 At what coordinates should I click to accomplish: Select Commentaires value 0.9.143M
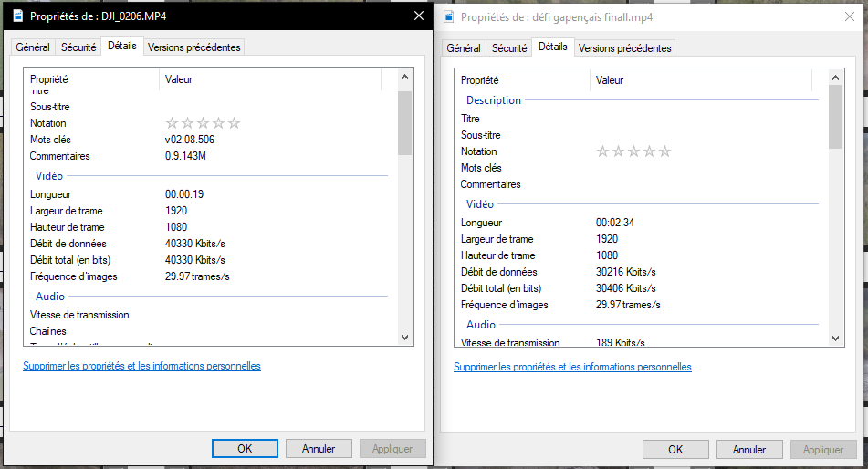(185, 156)
